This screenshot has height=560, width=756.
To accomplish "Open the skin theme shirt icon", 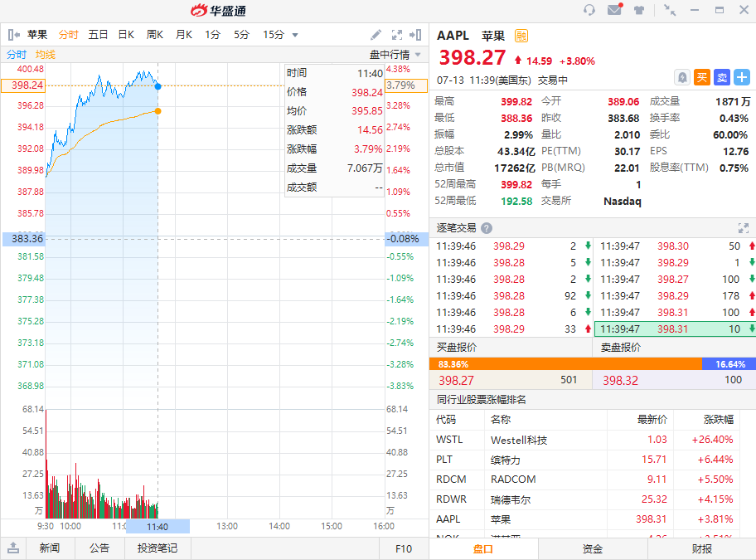I will [x=639, y=10].
